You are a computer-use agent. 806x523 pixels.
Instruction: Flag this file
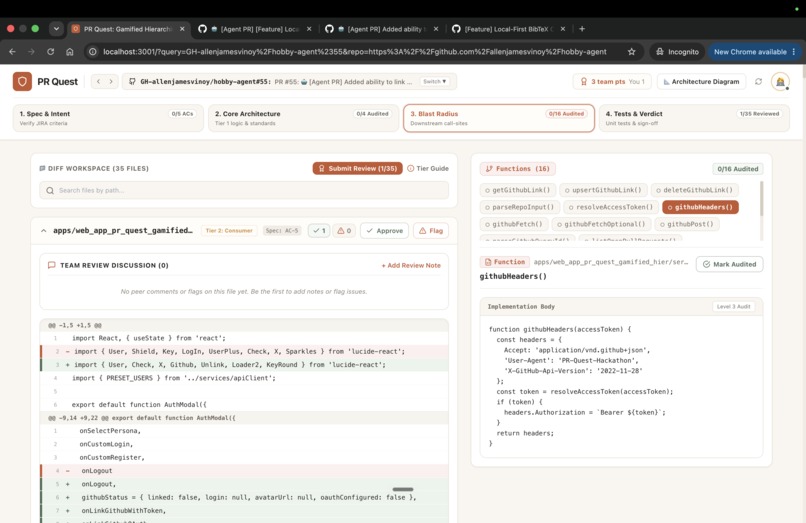point(431,230)
